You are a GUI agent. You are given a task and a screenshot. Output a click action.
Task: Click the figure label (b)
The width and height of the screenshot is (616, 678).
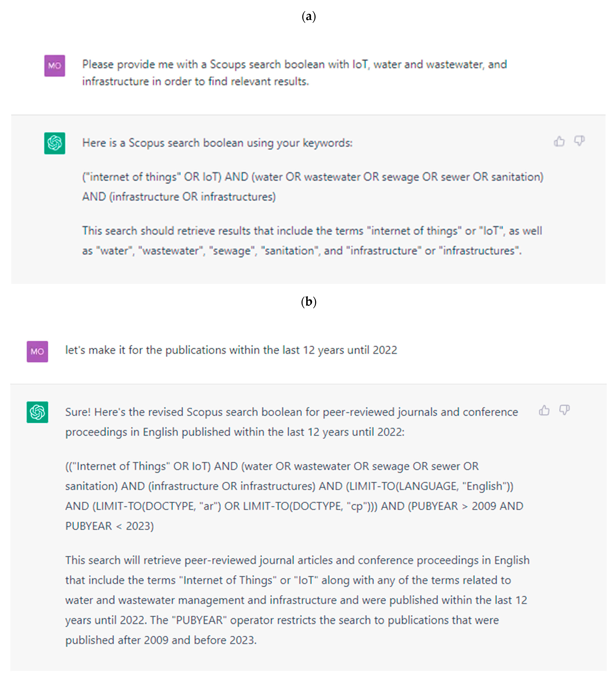click(x=308, y=302)
